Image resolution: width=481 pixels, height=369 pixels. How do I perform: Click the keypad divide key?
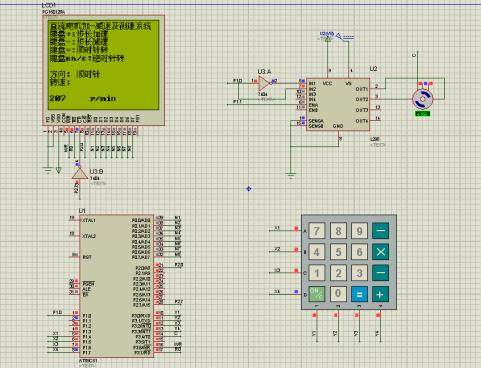click(x=380, y=231)
